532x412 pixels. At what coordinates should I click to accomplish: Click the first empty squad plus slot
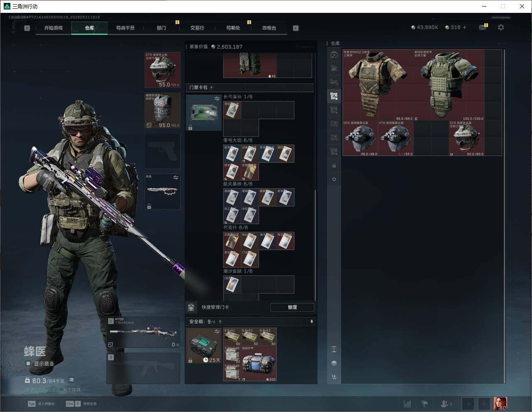coord(468,404)
